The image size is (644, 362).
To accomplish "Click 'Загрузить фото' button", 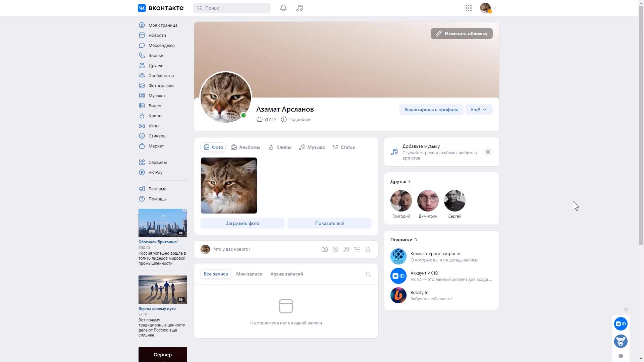I will click(x=243, y=223).
